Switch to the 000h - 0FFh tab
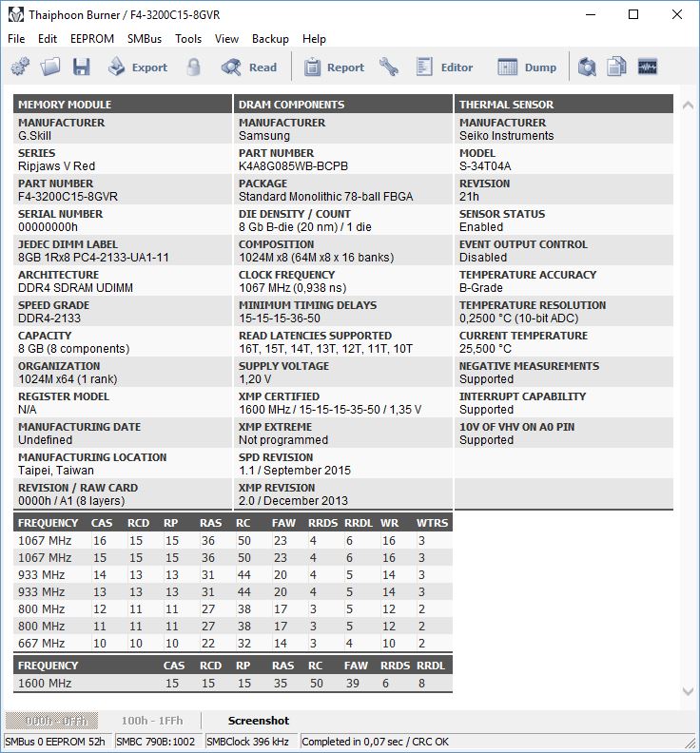Image resolution: width=700 pixels, height=753 pixels. tap(52, 721)
